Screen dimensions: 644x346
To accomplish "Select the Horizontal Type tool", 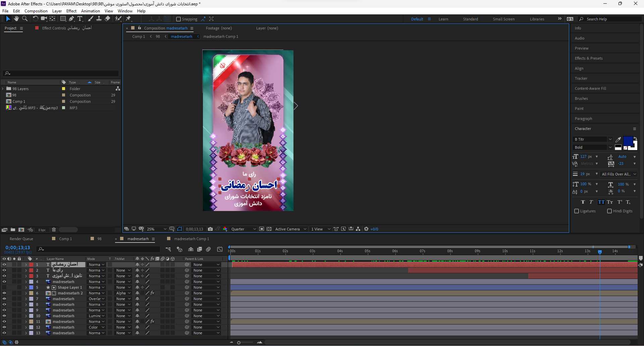I will (x=80, y=19).
